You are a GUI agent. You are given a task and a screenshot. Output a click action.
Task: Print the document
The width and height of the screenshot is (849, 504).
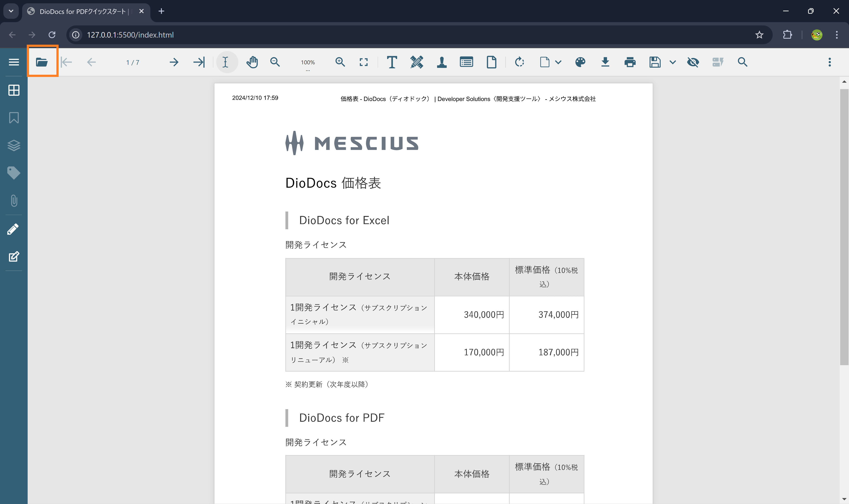pos(630,62)
